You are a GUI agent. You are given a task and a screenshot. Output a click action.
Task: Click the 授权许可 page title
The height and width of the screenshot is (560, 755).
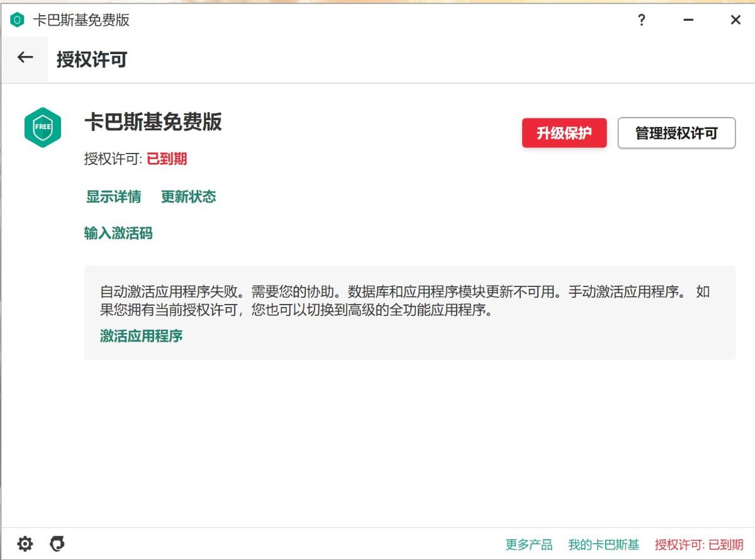click(x=92, y=60)
